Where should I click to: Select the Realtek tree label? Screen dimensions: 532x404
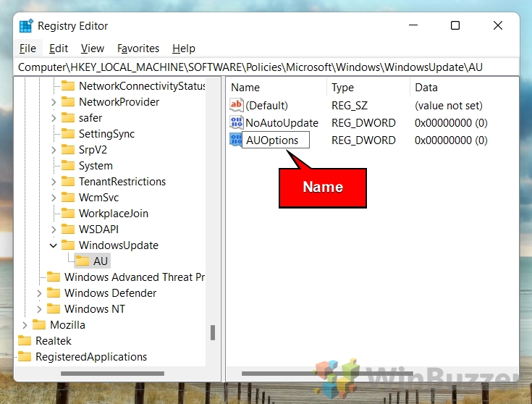pyautogui.click(x=54, y=341)
